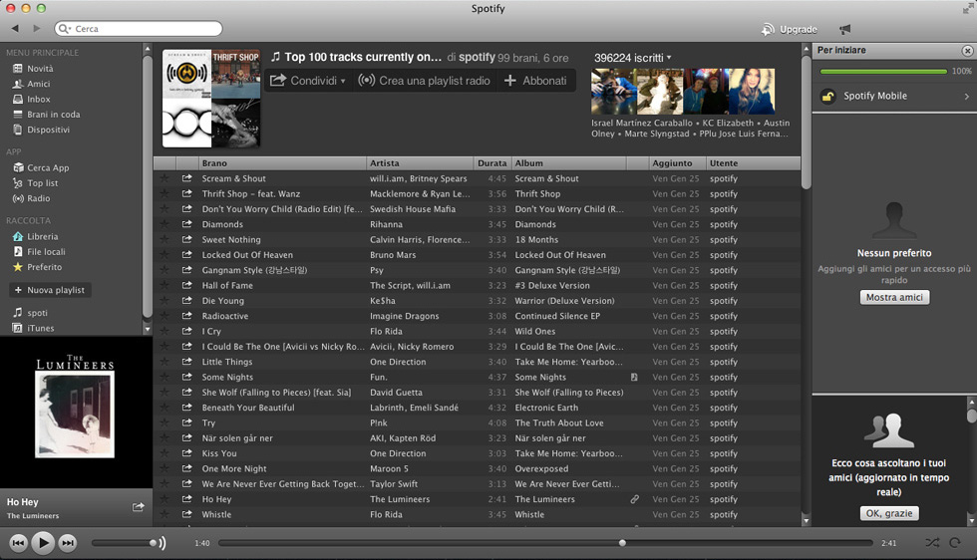Click the megaphone notifications icon
The height and width of the screenshot is (560, 977).
point(845,29)
